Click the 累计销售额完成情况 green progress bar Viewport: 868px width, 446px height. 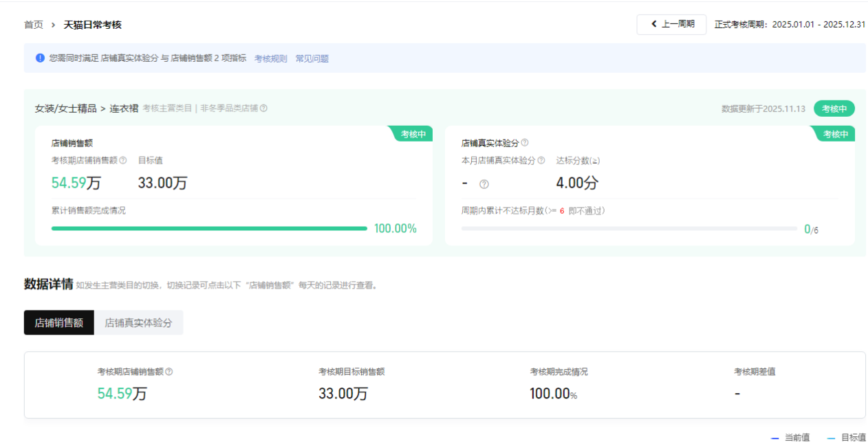(x=209, y=228)
